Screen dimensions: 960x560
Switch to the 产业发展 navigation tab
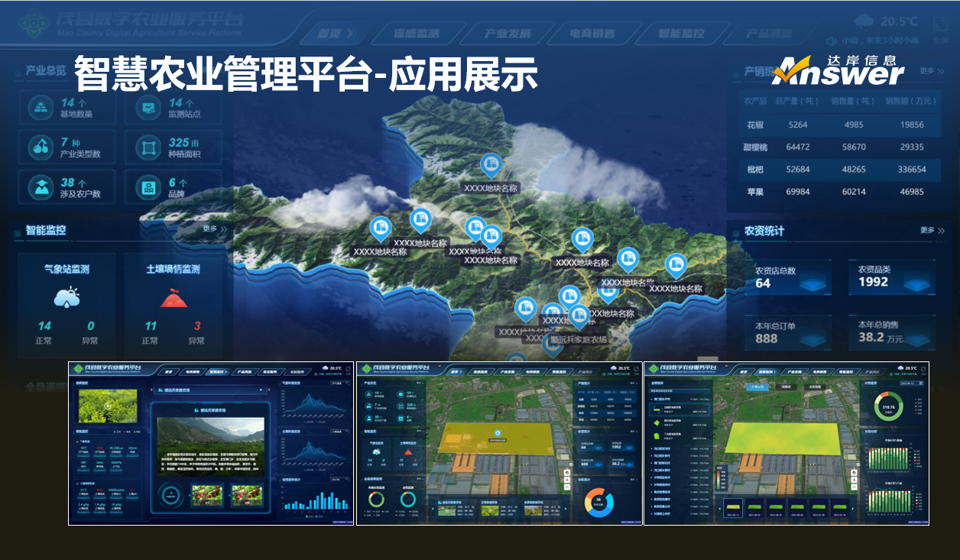coord(507,34)
